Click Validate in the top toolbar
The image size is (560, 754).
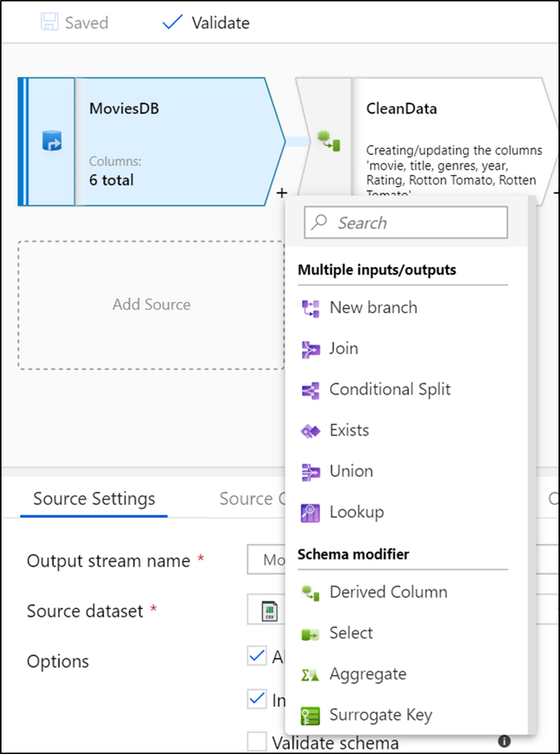pyautogui.click(x=206, y=23)
